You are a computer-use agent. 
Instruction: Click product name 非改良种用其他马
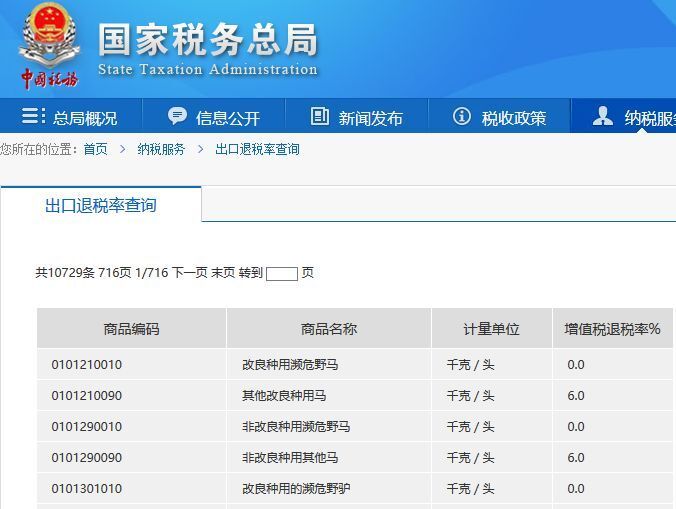tap(290, 458)
